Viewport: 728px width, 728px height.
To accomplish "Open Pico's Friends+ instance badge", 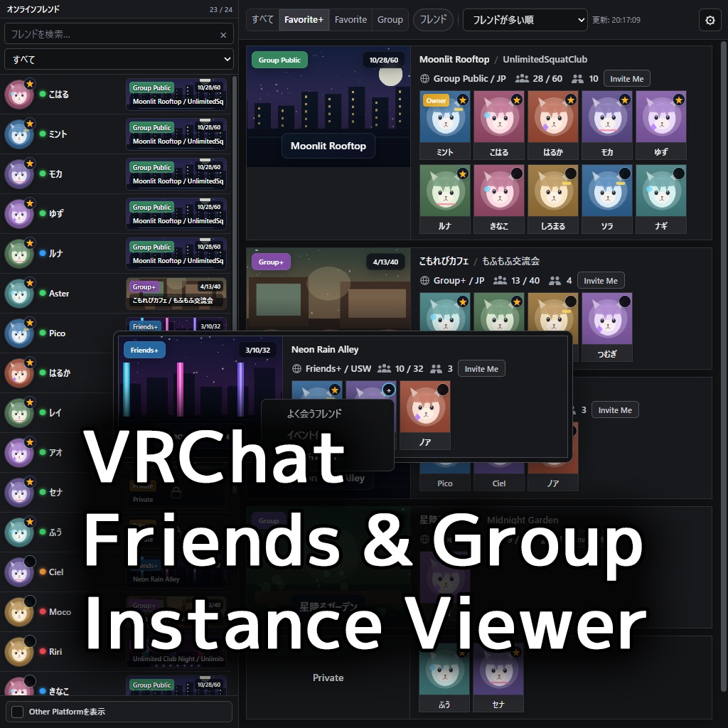I will [x=176, y=324].
